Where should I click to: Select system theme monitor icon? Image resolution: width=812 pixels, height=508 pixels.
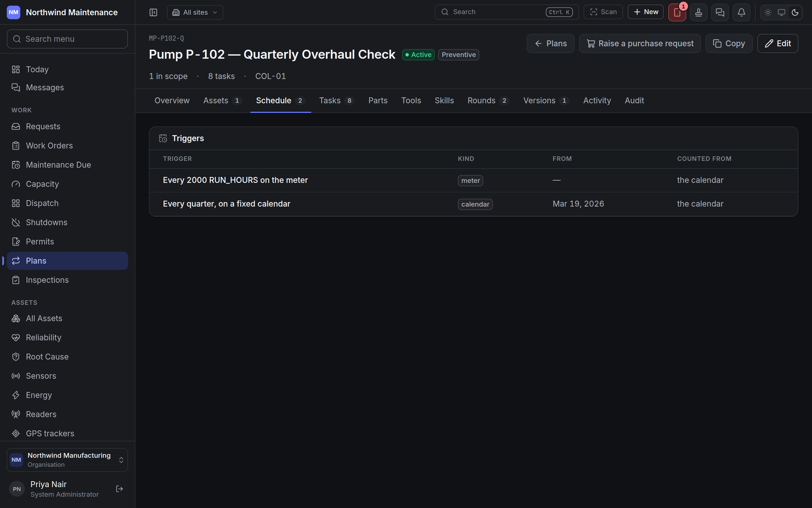[781, 12]
